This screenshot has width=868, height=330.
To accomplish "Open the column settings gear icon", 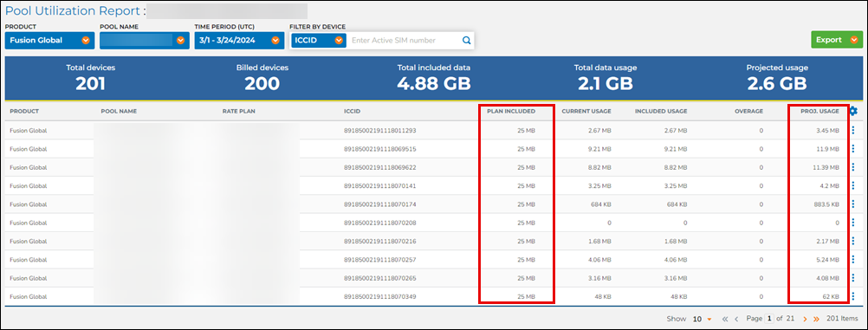I will click(x=853, y=111).
